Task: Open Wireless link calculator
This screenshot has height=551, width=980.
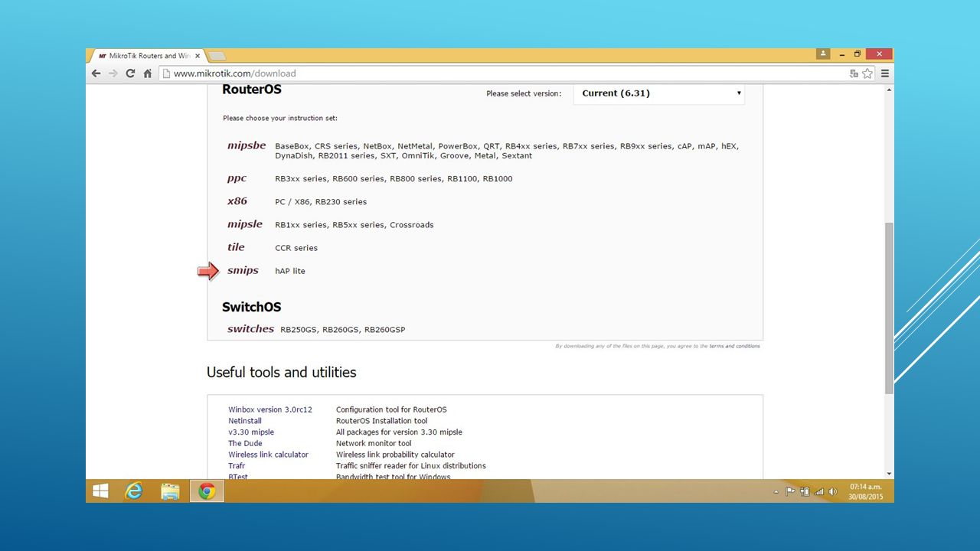Action: 268,455
